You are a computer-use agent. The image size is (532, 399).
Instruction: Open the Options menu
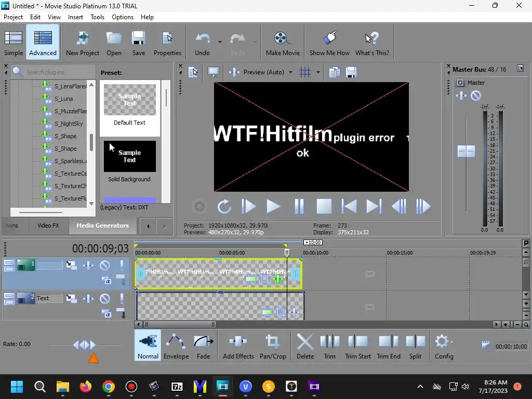tap(123, 17)
